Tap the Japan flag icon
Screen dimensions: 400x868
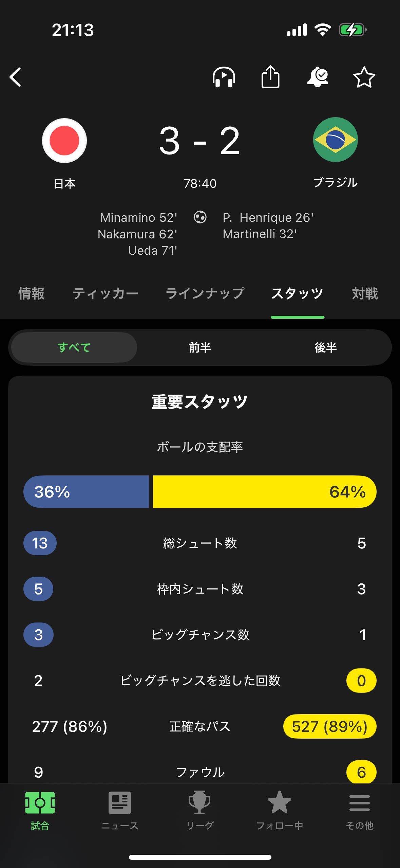point(64,140)
